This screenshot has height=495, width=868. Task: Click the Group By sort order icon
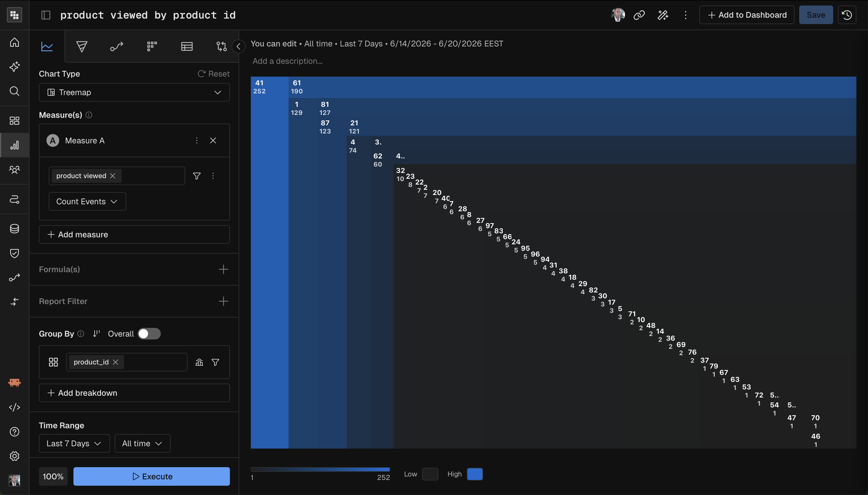96,333
